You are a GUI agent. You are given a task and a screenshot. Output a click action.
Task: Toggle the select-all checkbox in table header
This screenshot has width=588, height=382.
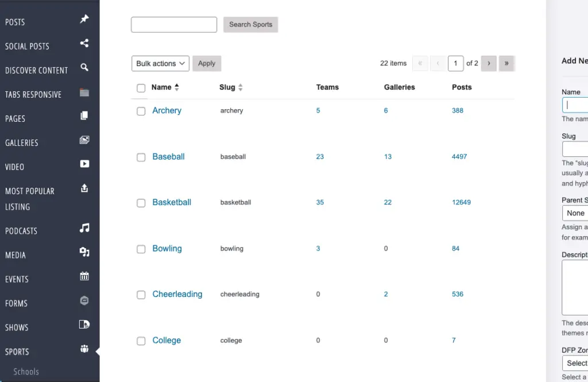click(141, 88)
